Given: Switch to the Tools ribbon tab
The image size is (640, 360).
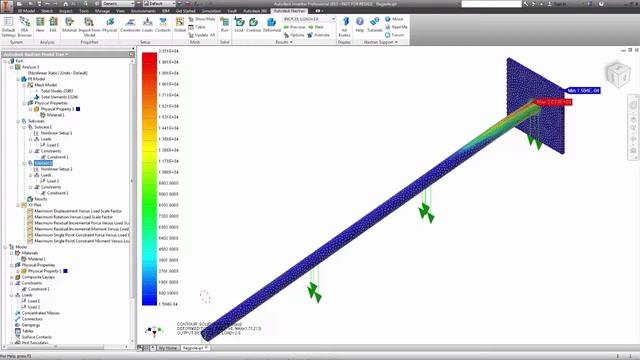Looking at the screenshot, I should tap(84, 11).
